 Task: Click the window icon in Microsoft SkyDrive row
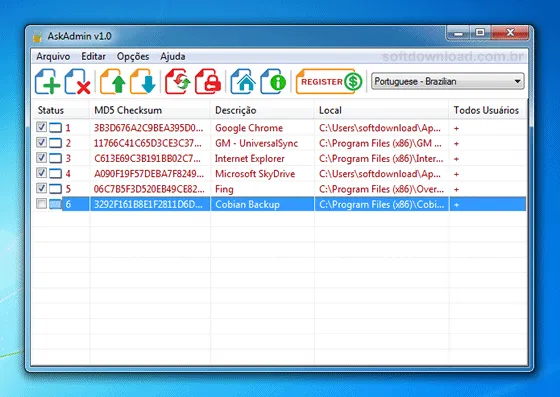(55, 174)
